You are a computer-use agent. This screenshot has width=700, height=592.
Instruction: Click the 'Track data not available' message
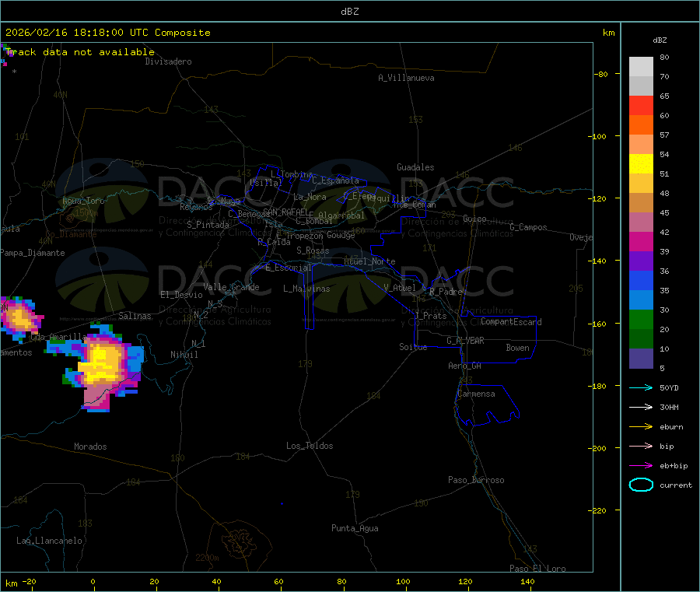[x=80, y=52]
